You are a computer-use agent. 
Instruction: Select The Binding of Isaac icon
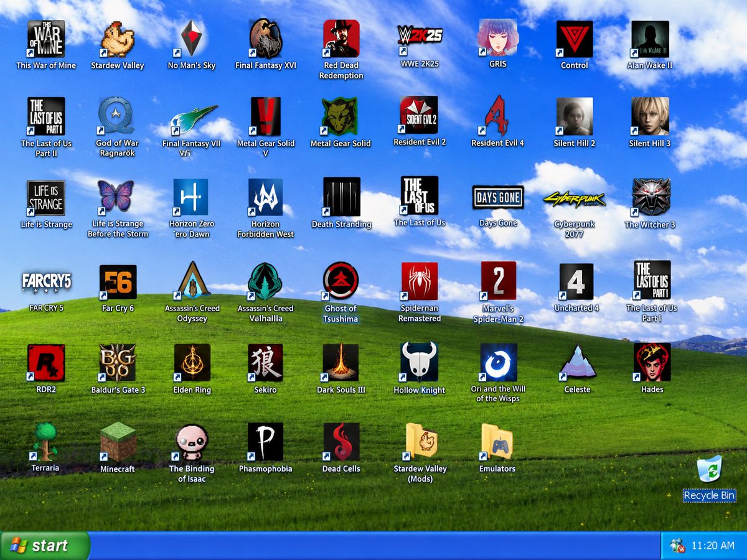tap(192, 442)
